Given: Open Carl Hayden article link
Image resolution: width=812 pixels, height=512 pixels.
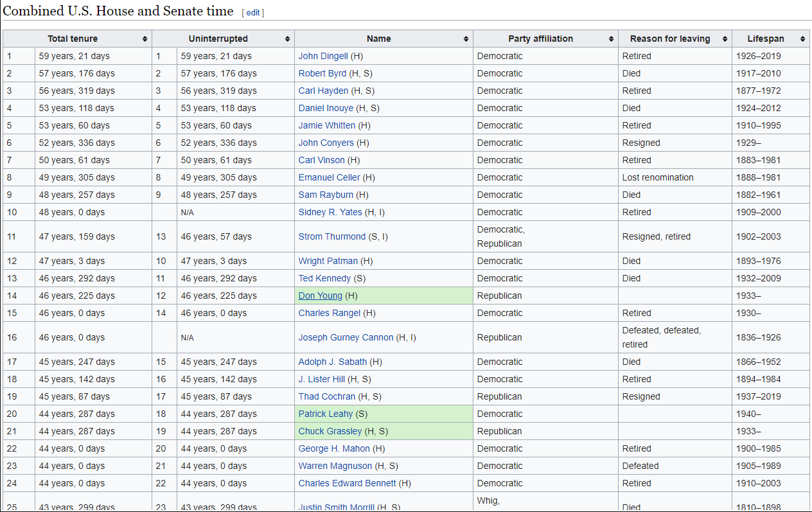Looking at the screenshot, I should (324, 91).
